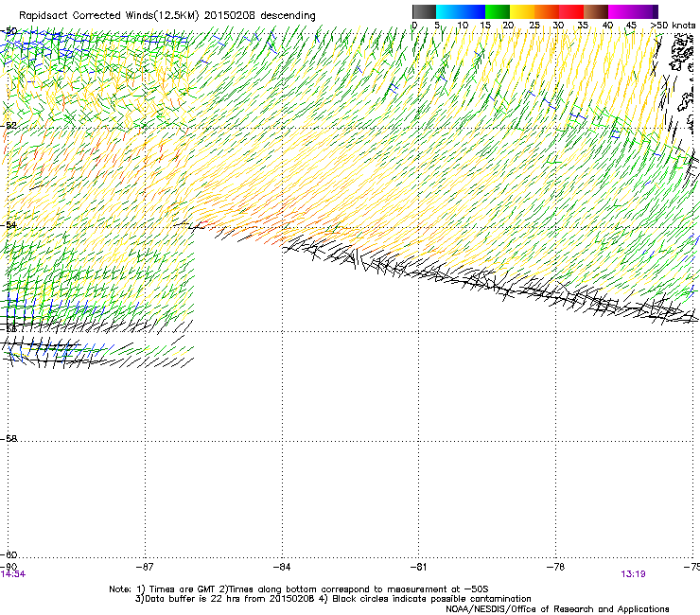This screenshot has width=700, height=615.
Task: Click the purple 14:54 time stamp
Action: [x=13, y=574]
